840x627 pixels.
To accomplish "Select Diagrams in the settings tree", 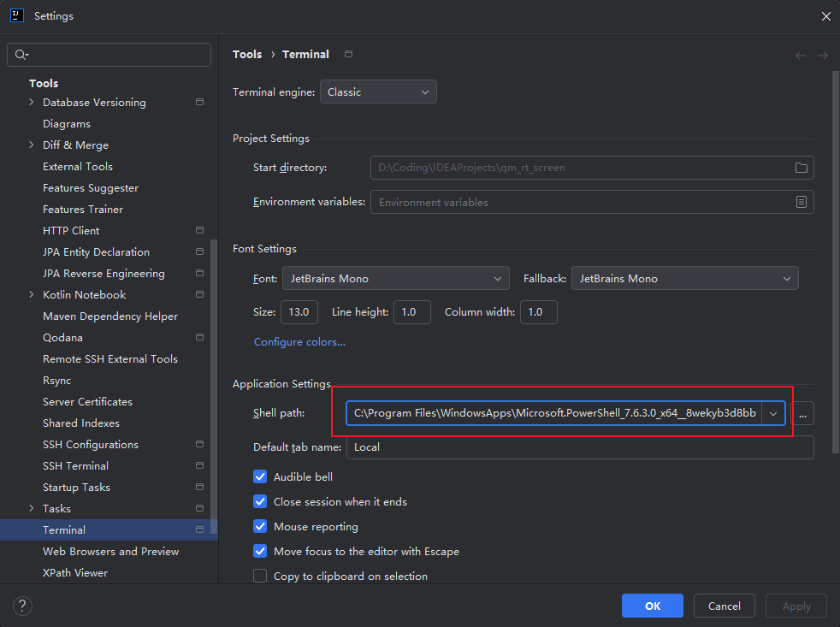I will [67, 124].
